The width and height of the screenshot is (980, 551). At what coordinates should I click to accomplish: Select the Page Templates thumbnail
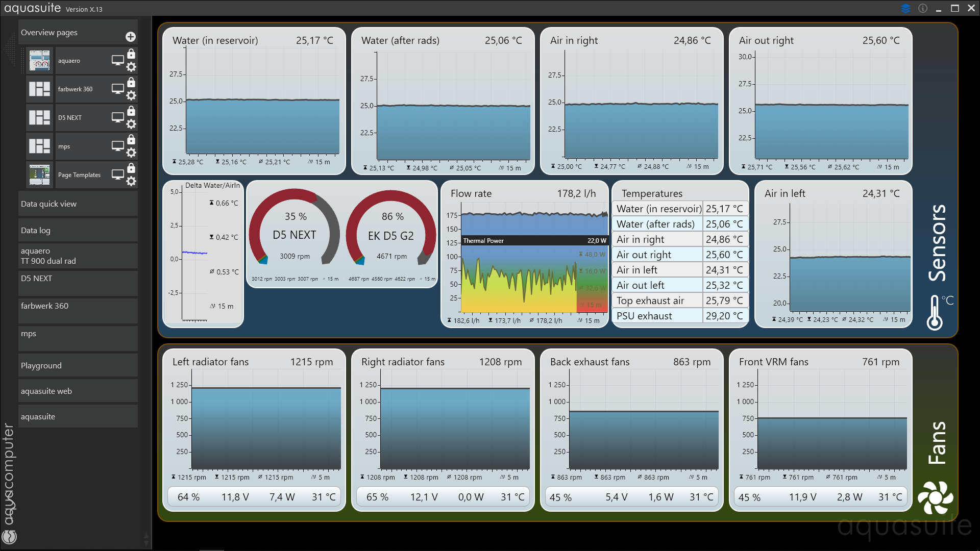pos(40,175)
